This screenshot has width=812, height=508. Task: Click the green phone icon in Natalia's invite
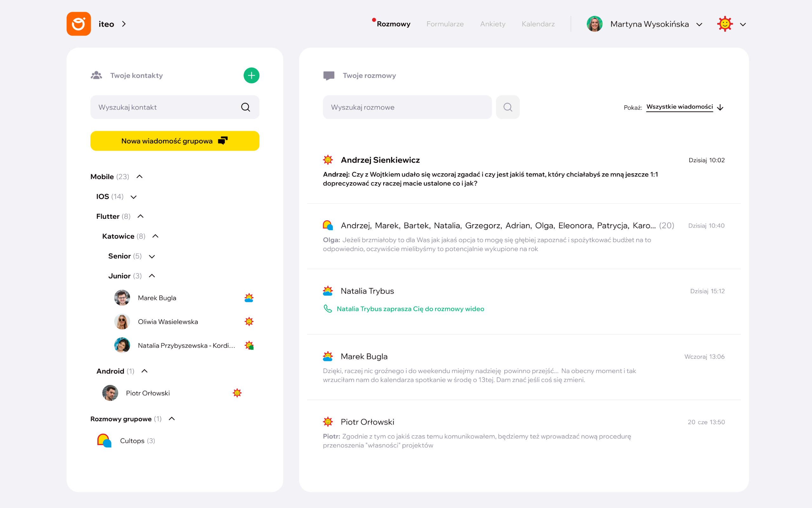[327, 308]
